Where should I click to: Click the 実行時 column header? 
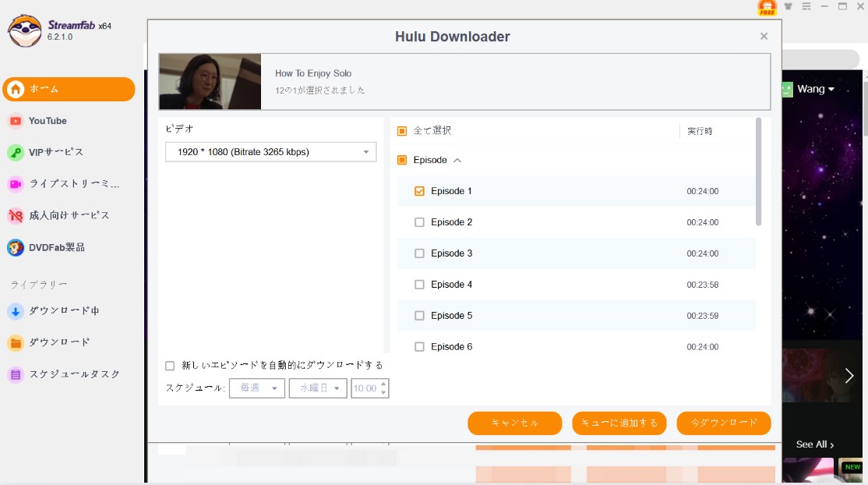coord(700,131)
